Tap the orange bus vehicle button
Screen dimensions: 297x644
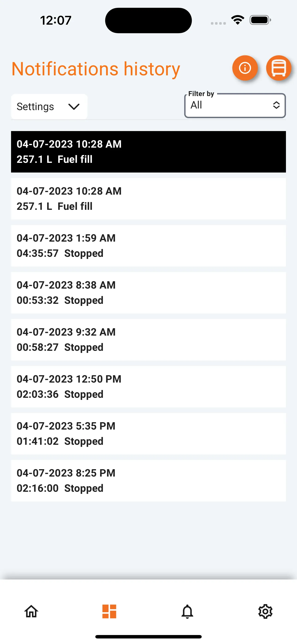pyautogui.click(x=279, y=68)
